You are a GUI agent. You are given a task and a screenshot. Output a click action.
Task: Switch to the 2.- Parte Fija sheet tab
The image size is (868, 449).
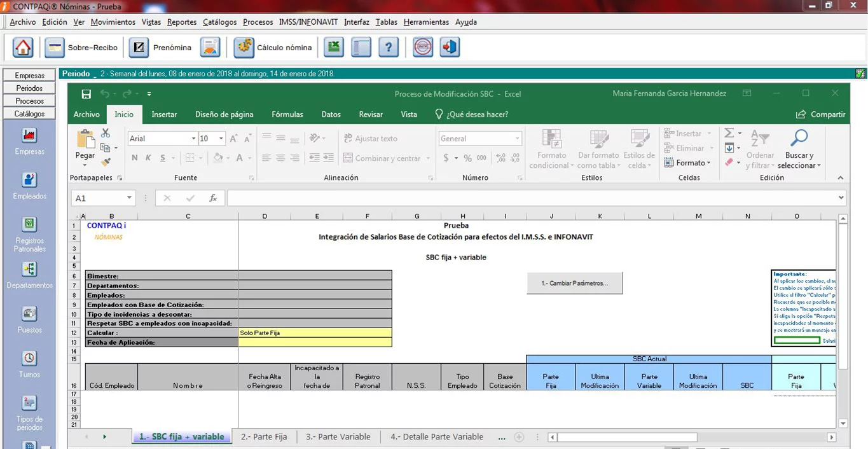click(x=264, y=437)
